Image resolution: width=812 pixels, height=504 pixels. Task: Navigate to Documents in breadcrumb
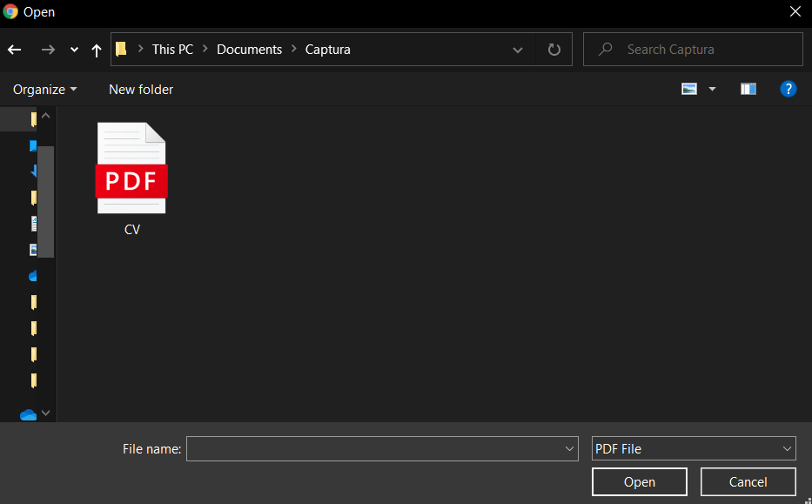[249, 50]
